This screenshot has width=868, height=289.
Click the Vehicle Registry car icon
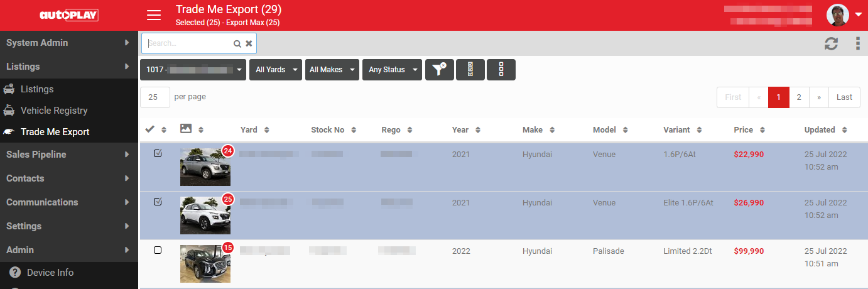point(9,111)
